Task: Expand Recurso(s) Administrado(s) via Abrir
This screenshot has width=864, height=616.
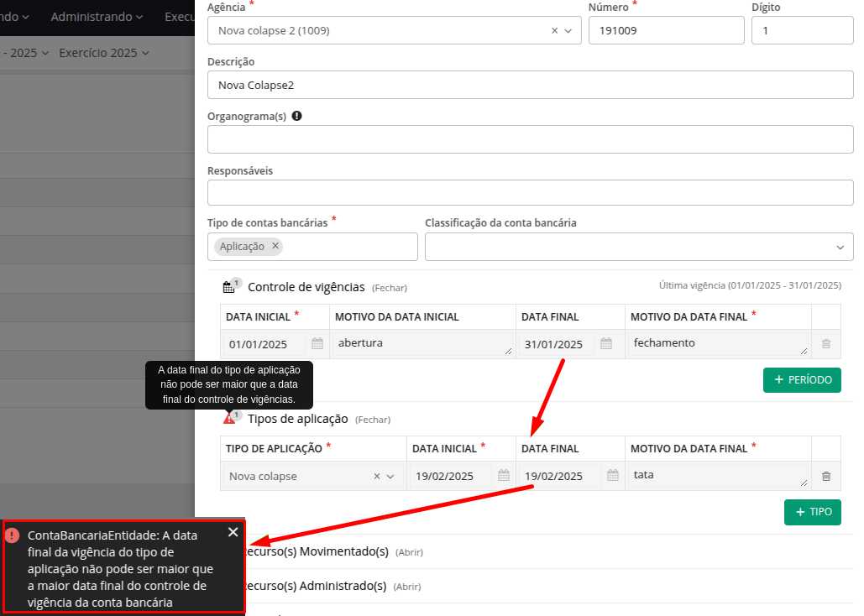Action: pyautogui.click(x=407, y=587)
